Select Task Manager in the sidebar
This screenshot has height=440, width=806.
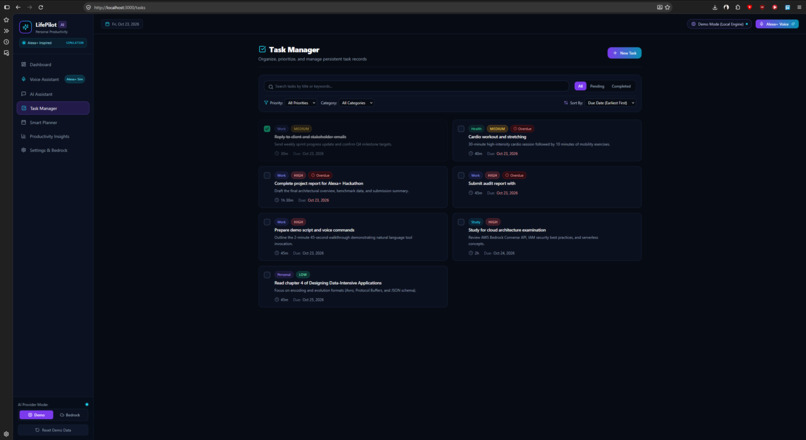point(53,108)
